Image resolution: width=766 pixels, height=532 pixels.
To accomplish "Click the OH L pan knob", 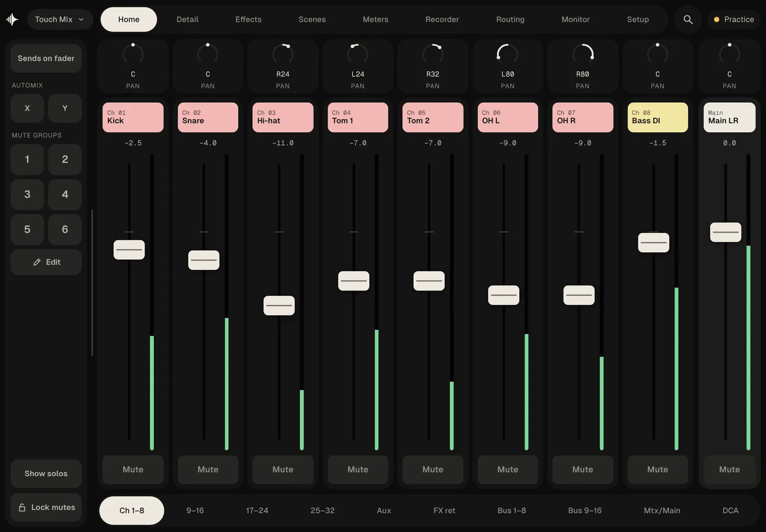I will [x=508, y=54].
